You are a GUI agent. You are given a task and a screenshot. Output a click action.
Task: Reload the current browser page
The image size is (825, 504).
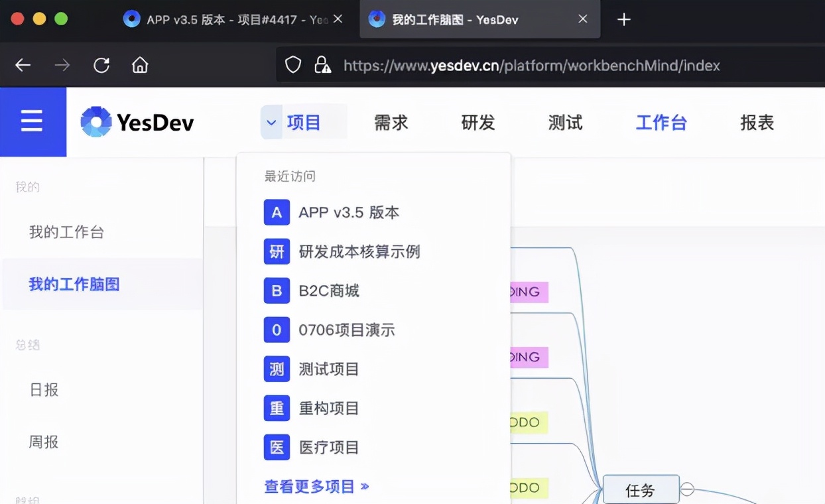coord(101,65)
